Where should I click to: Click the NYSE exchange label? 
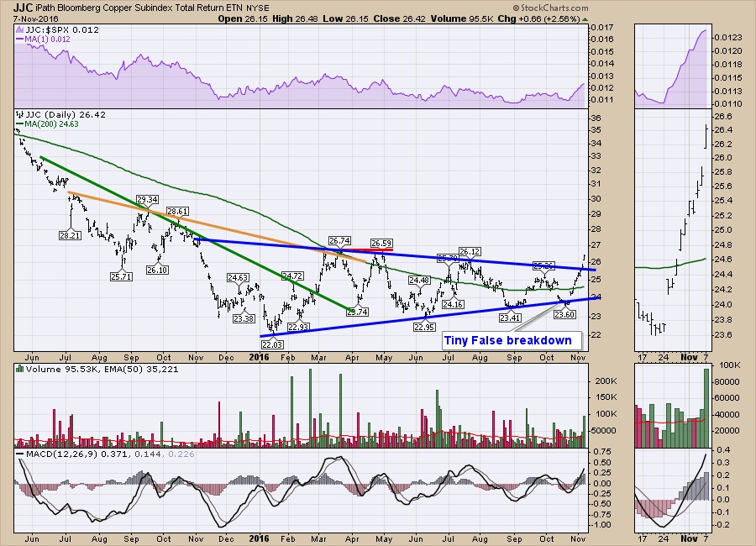point(258,8)
